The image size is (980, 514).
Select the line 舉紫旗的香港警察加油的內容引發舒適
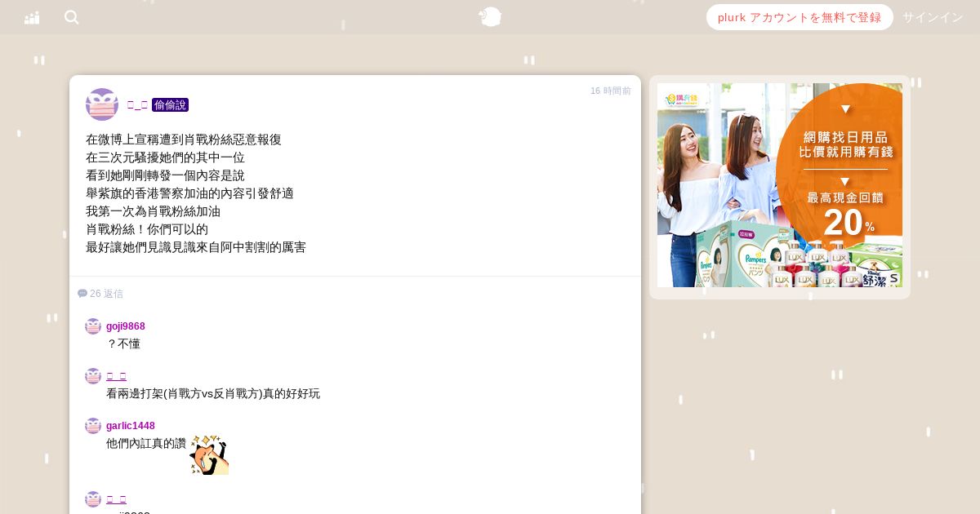coord(189,193)
